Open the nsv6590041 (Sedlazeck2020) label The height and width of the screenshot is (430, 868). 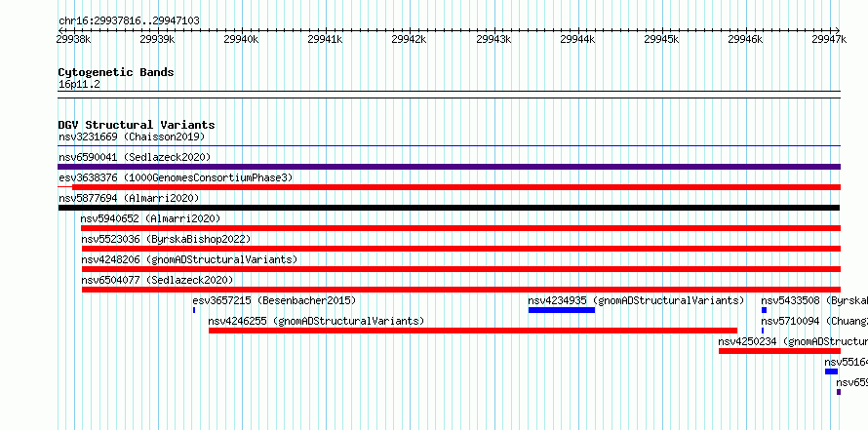pyautogui.click(x=135, y=157)
